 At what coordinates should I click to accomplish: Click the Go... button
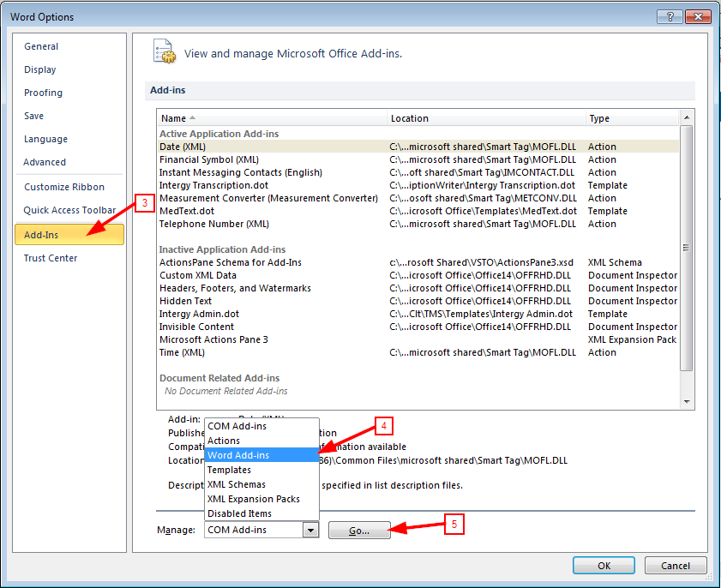click(359, 531)
